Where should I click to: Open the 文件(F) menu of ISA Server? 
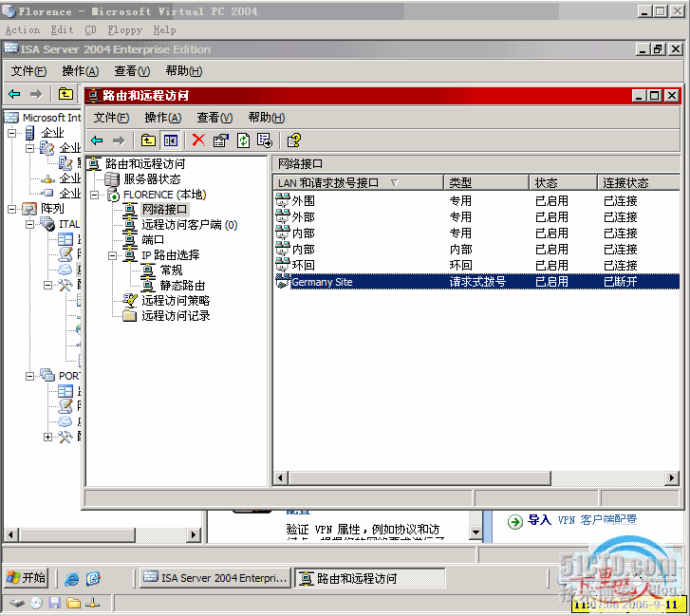[28, 71]
